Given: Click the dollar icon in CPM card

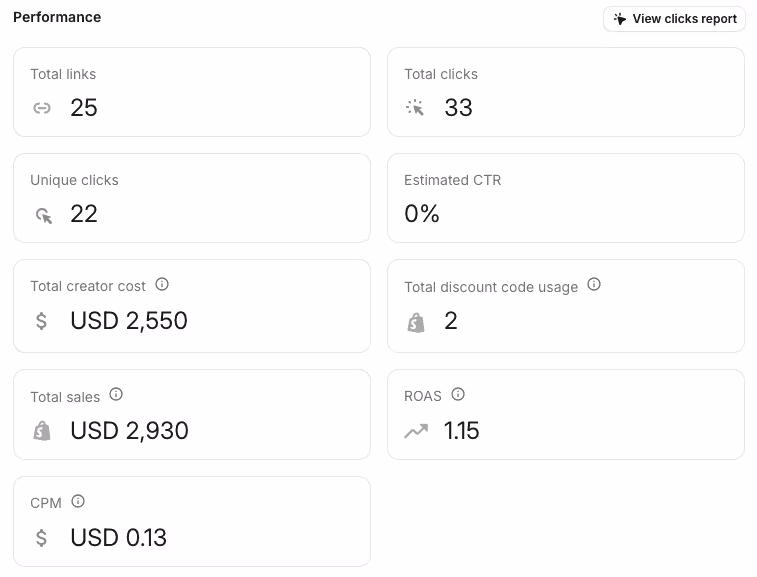Looking at the screenshot, I should tap(42, 538).
